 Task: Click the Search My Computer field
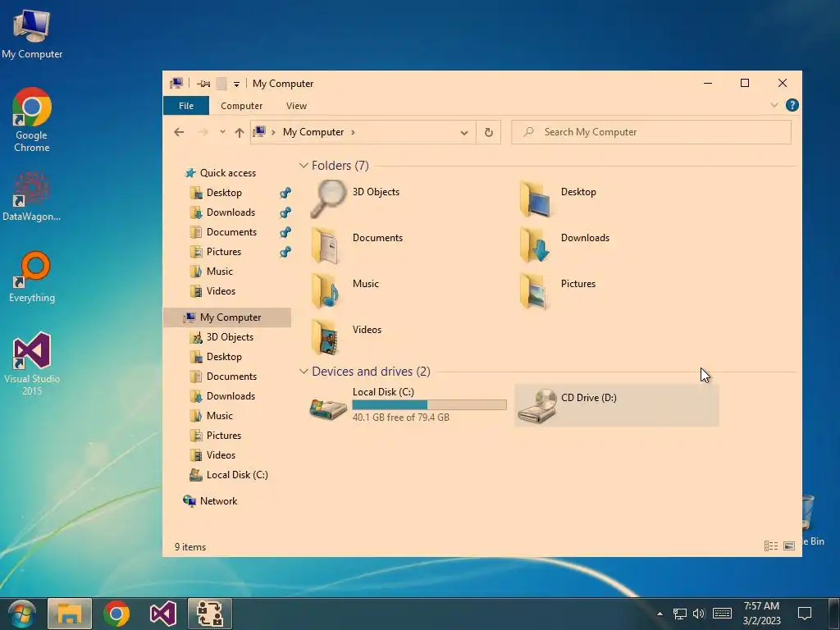[x=651, y=132]
